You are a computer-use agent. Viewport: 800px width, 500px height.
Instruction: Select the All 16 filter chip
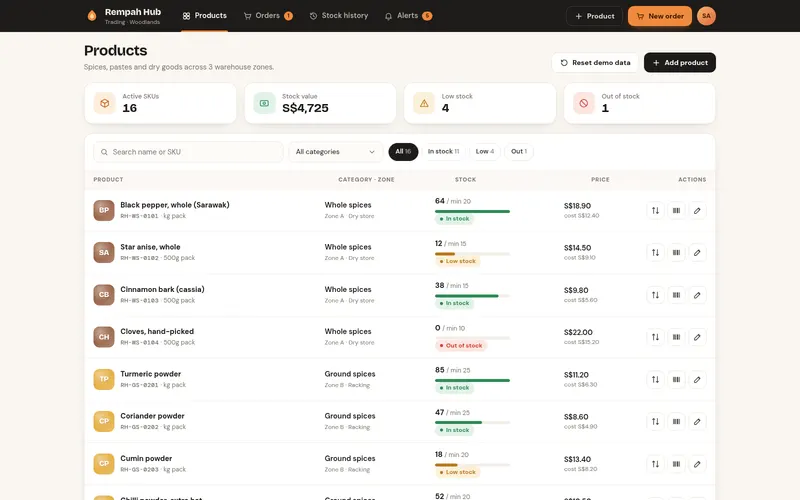403,152
